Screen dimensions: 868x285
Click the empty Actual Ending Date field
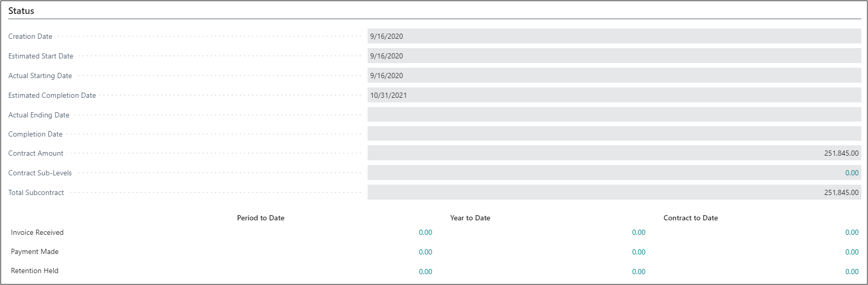point(614,115)
